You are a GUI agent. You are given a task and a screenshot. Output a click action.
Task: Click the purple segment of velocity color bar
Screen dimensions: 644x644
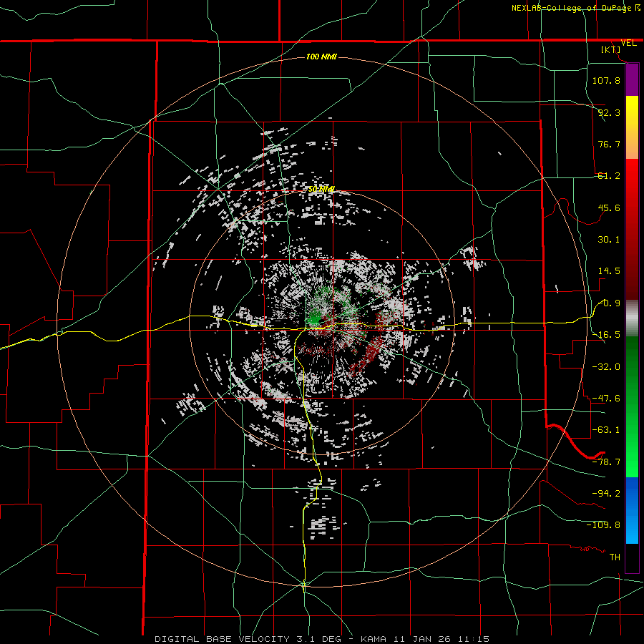(632, 80)
